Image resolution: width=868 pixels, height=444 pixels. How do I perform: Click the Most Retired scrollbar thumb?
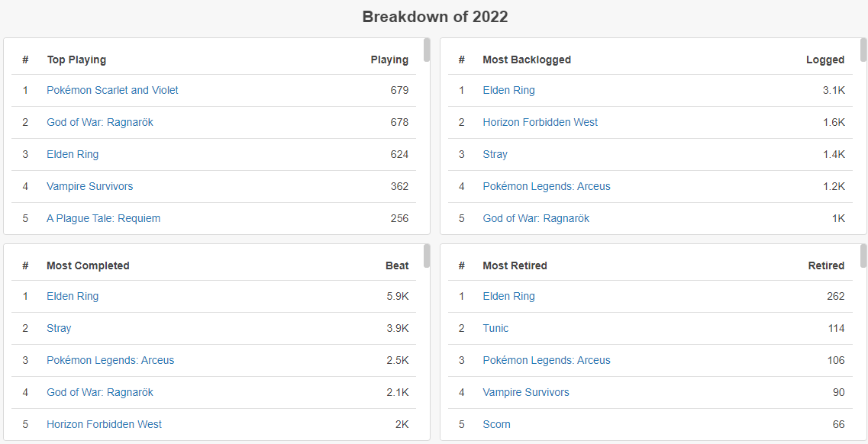click(863, 256)
